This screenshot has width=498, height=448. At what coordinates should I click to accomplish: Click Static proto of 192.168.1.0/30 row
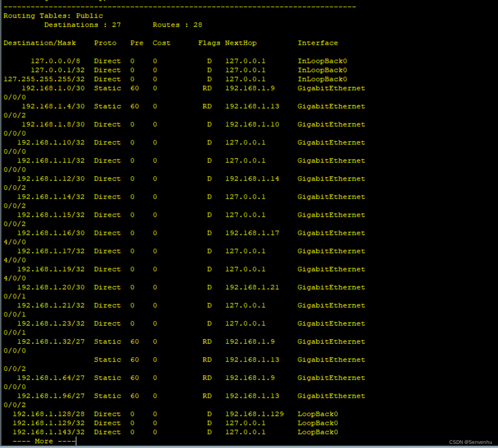[107, 88]
